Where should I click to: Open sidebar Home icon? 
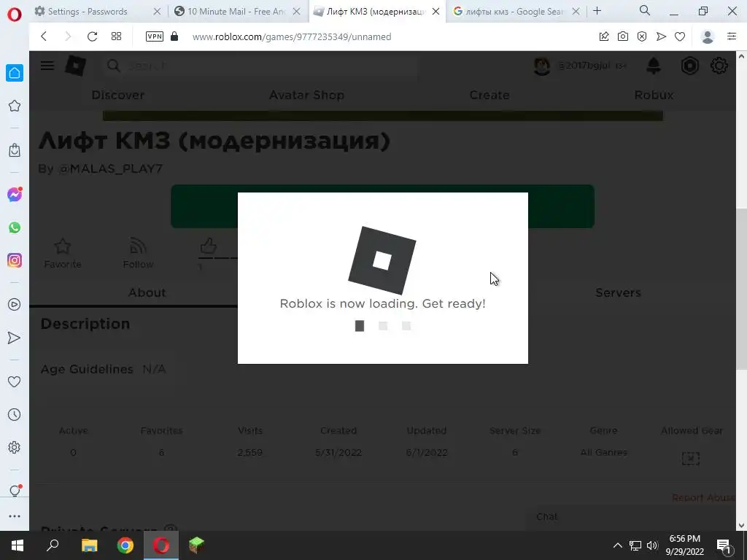tap(15, 73)
